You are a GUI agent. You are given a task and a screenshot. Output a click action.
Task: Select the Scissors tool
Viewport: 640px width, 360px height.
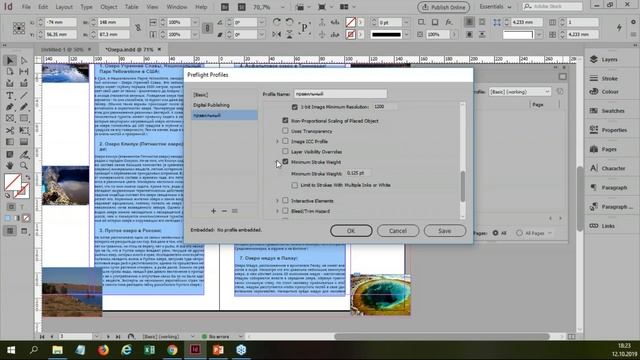10,131
